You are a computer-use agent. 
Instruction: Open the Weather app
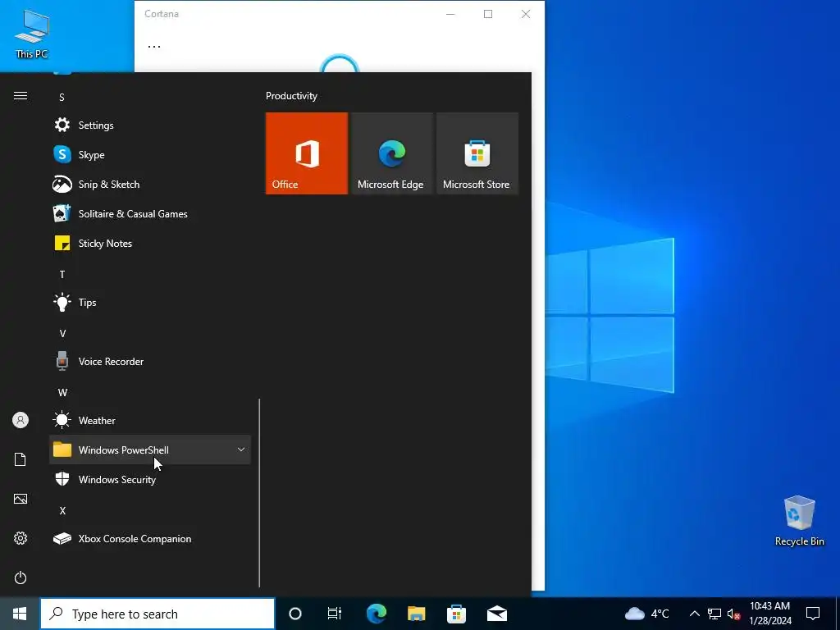click(150, 421)
